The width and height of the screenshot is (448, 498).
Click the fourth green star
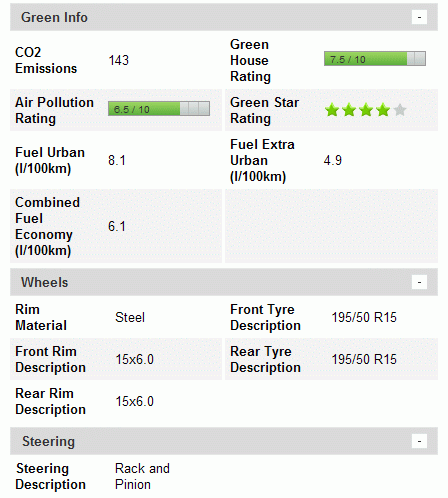(383, 110)
